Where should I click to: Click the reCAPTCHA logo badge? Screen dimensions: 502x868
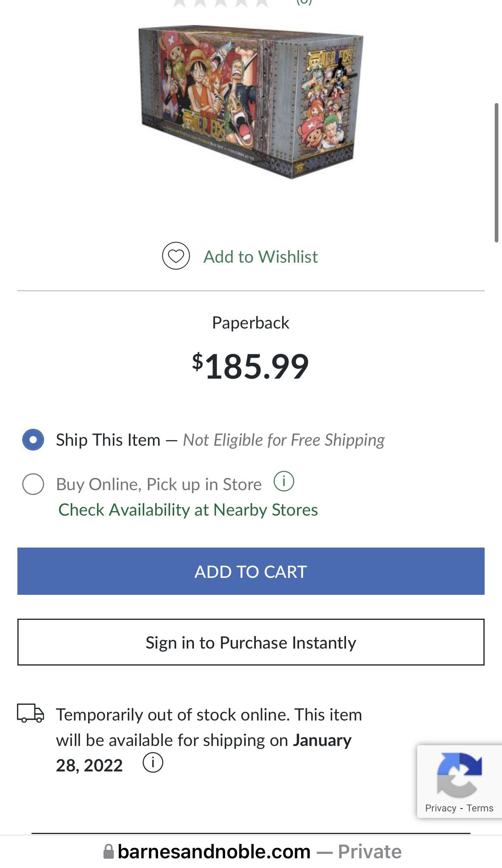[459, 774]
